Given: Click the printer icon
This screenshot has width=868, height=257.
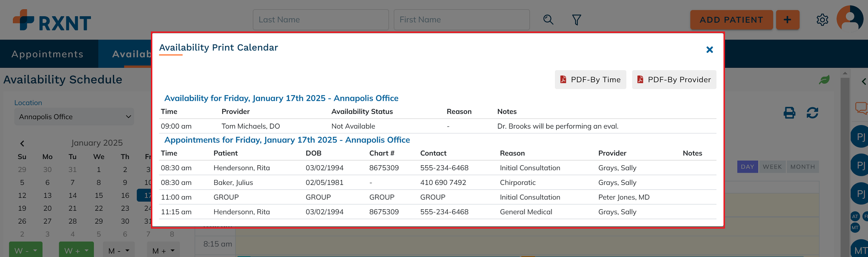Looking at the screenshot, I should pos(789,113).
